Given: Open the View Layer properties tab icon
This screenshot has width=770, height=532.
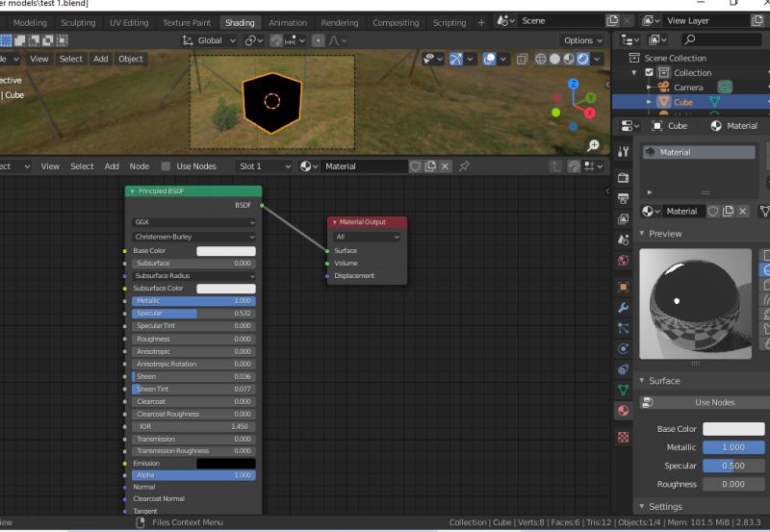Looking at the screenshot, I should coord(623,219).
